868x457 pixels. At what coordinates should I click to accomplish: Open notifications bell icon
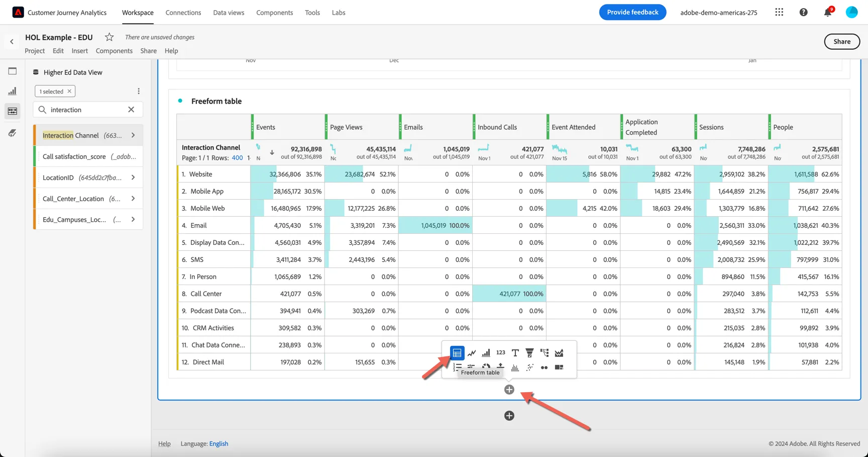[828, 12]
